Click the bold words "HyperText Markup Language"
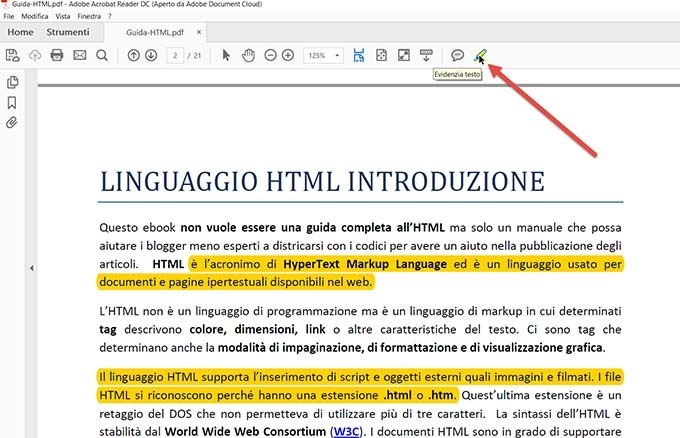680x438 pixels. tap(365, 264)
